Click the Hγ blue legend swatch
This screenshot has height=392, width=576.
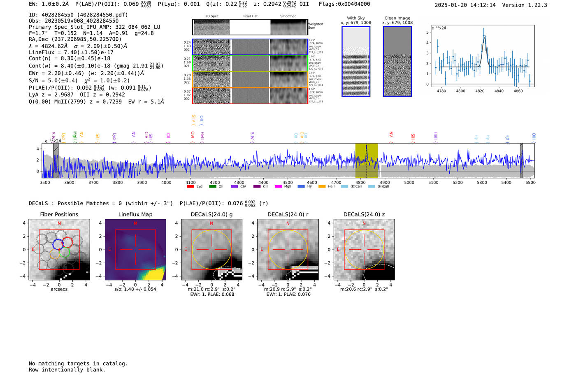(x=301, y=186)
